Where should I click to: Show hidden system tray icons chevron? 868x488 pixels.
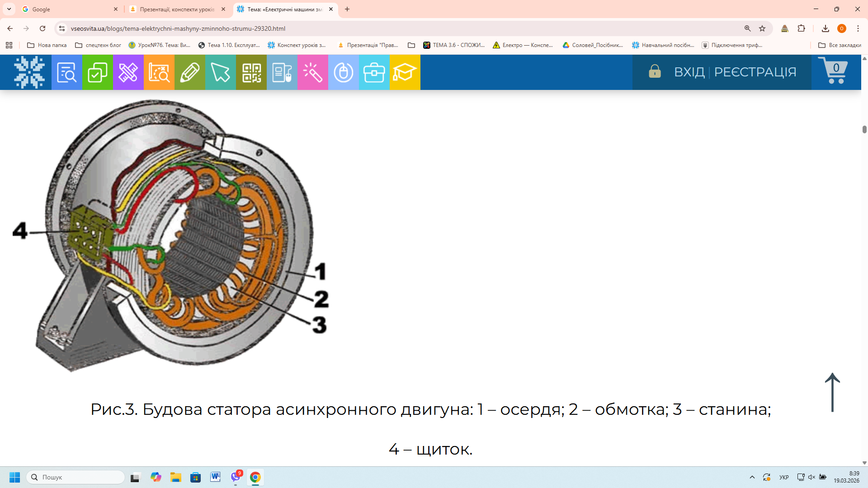pyautogui.click(x=752, y=477)
